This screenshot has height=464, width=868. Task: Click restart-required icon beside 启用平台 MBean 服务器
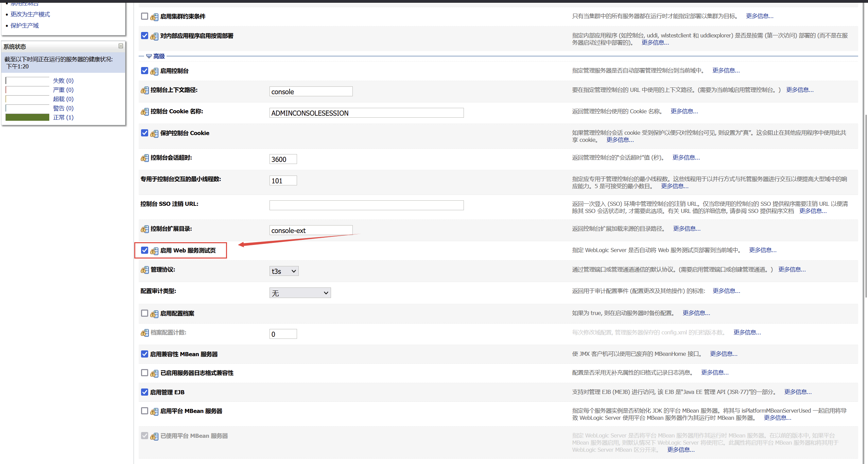pos(154,411)
